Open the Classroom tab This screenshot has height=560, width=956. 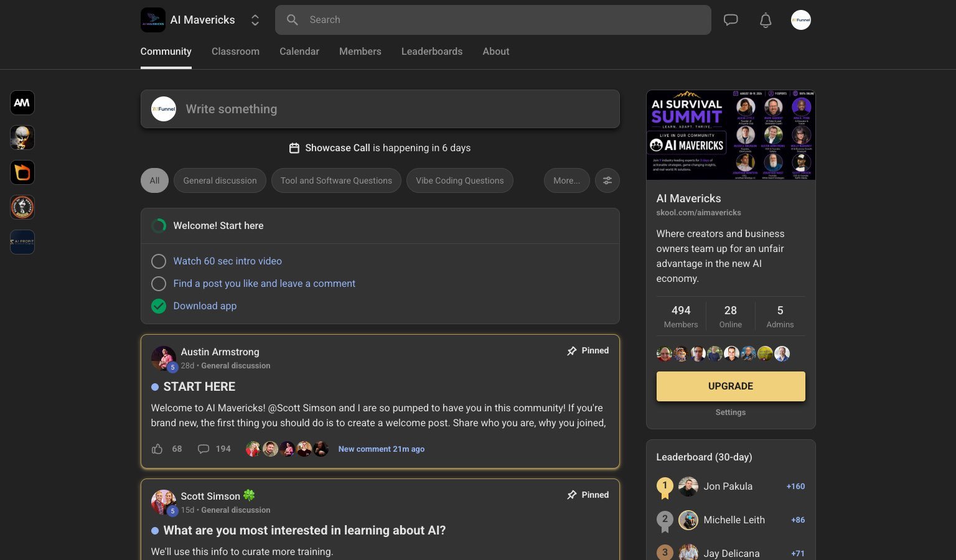point(235,52)
